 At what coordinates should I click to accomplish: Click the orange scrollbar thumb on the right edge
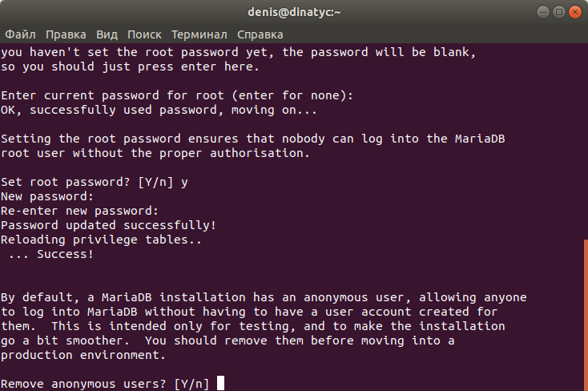pyautogui.click(x=586, y=315)
